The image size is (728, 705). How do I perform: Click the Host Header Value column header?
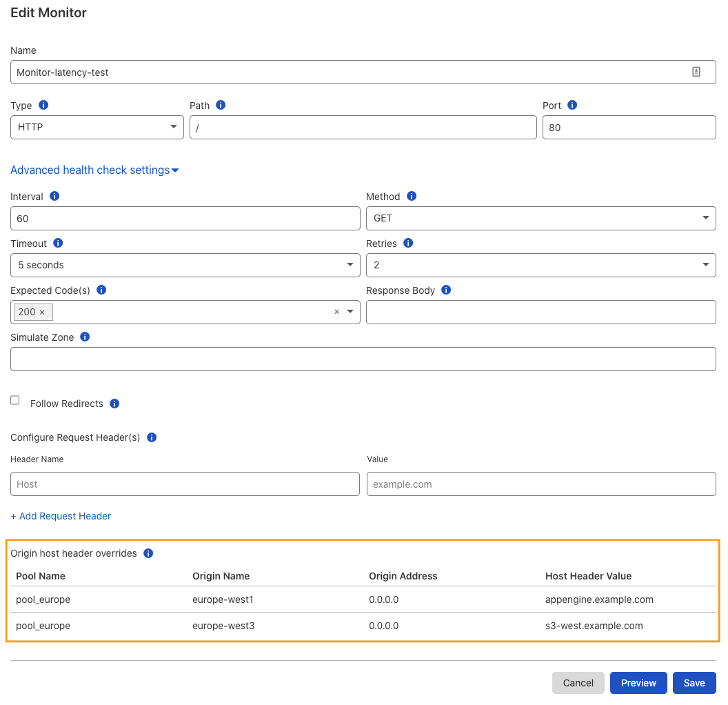pyautogui.click(x=588, y=576)
